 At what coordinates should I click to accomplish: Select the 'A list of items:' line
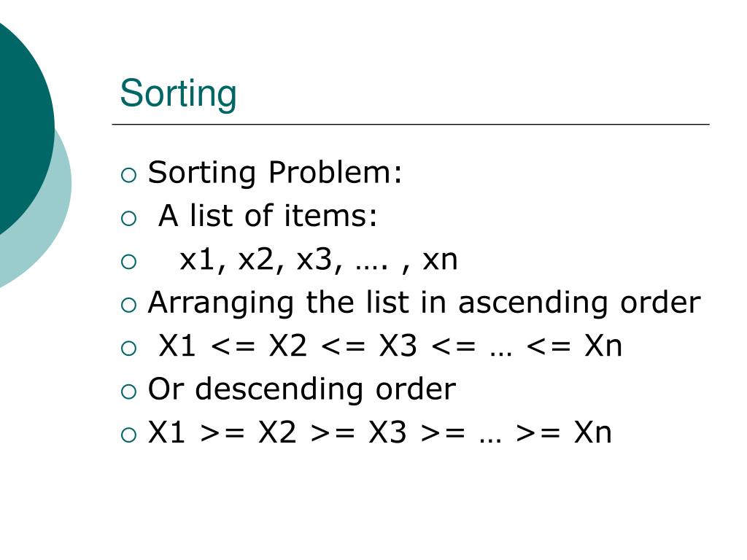coord(268,215)
